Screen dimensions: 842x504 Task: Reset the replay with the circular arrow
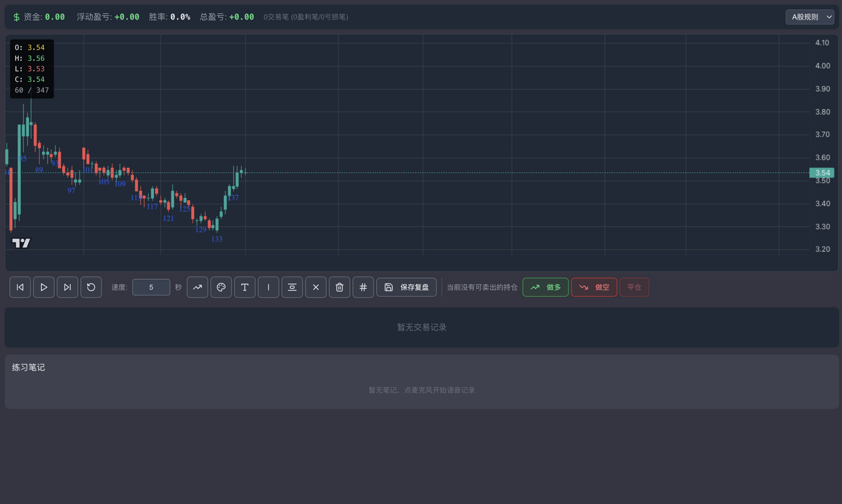click(91, 287)
